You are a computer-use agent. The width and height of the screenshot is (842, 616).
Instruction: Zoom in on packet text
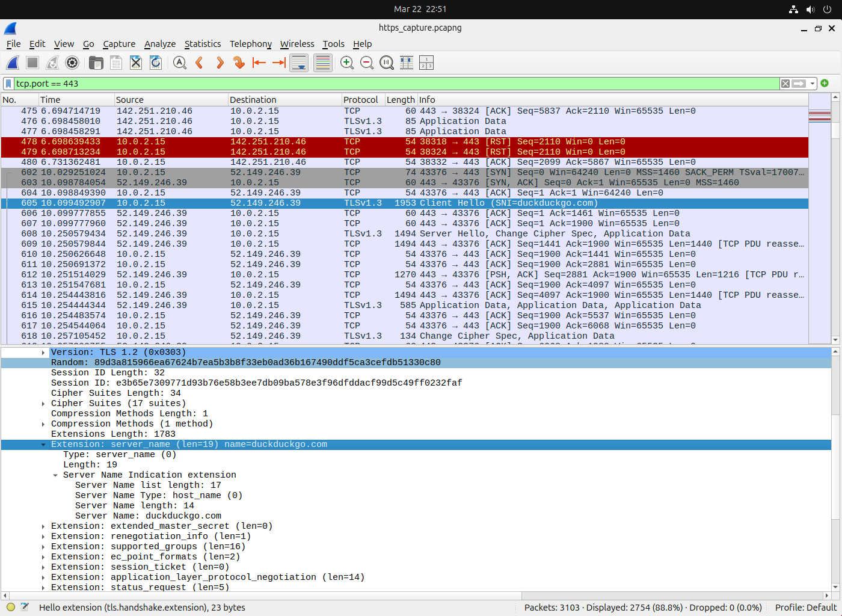tap(347, 63)
